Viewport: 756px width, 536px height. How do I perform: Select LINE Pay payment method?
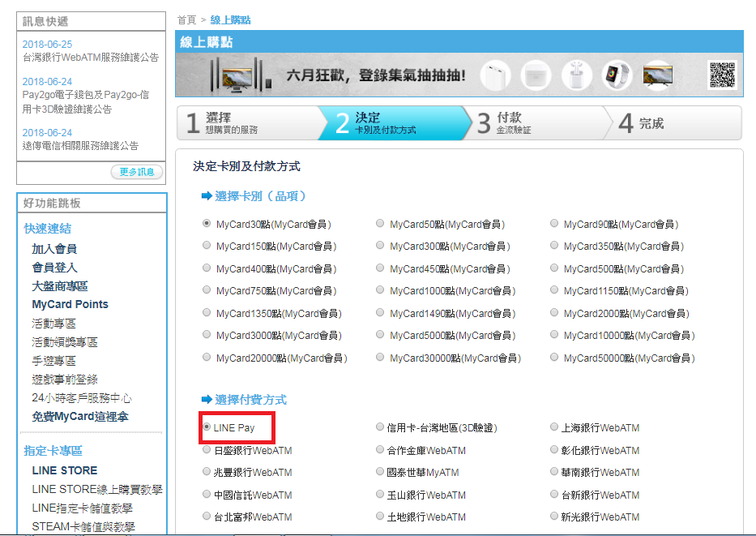coord(207,427)
